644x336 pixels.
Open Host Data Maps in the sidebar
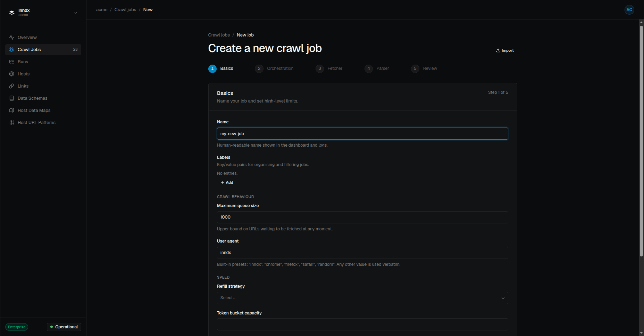pyautogui.click(x=43, y=110)
